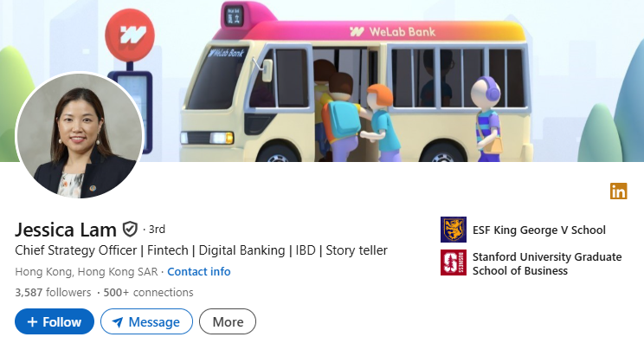
Task: Follow Jessica Lam
Action: point(55,321)
